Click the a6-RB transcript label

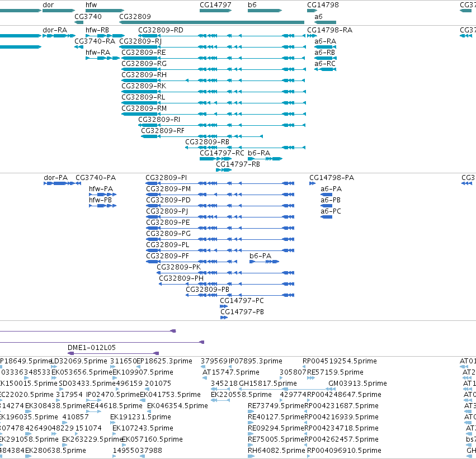pyautogui.click(x=324, y=53)
